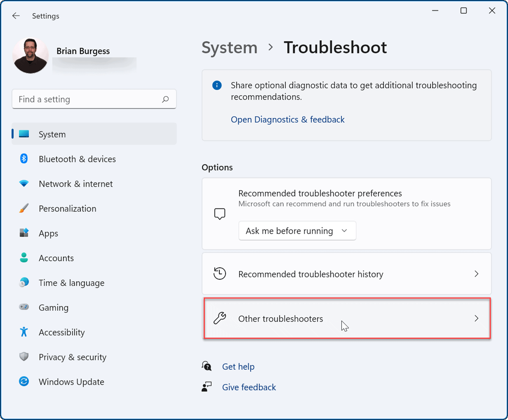Open Other troubleshooters chevron
This screenshot has width=508, height=420.
476,319
